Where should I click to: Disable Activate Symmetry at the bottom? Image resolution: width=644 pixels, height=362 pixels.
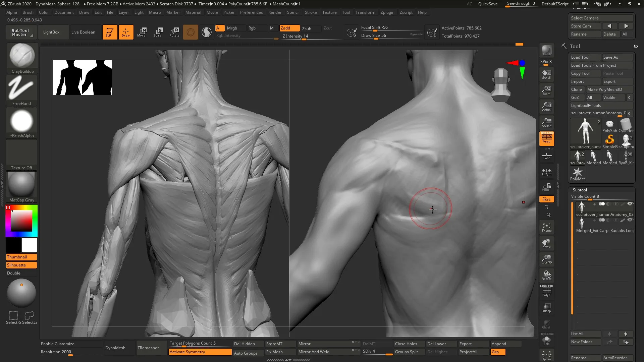click(200, 352)
